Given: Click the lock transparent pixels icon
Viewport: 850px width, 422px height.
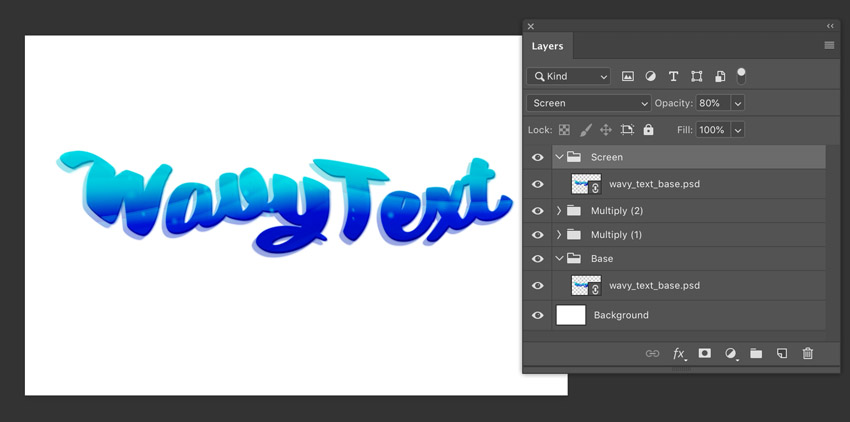Looking at the screenshot, I should click(x=564, y=130).
